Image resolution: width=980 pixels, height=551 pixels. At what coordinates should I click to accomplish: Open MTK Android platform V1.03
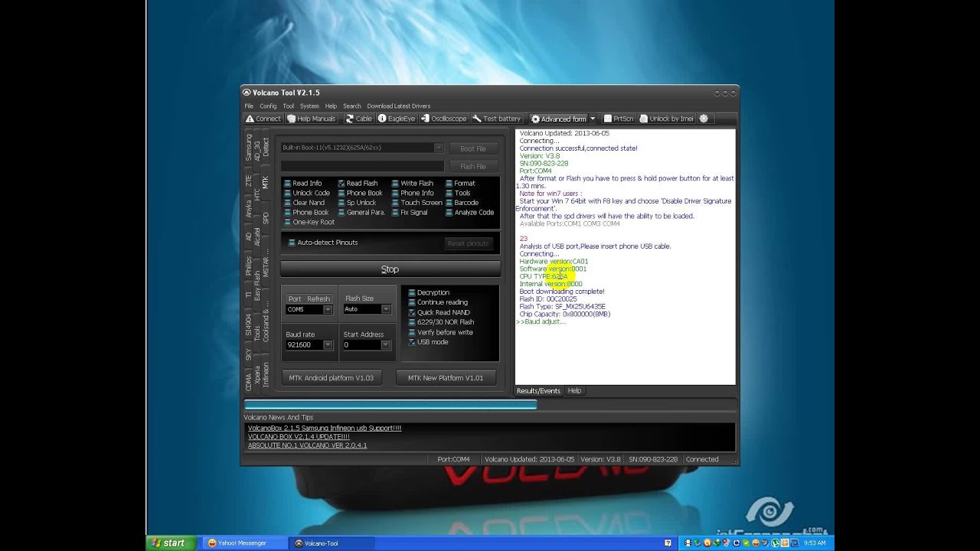[332, 378]
